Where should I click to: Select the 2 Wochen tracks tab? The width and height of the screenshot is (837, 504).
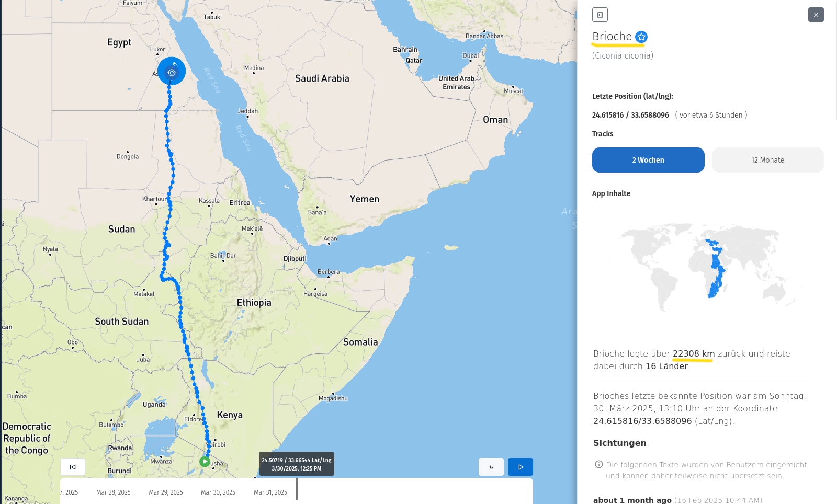(648, 160)
